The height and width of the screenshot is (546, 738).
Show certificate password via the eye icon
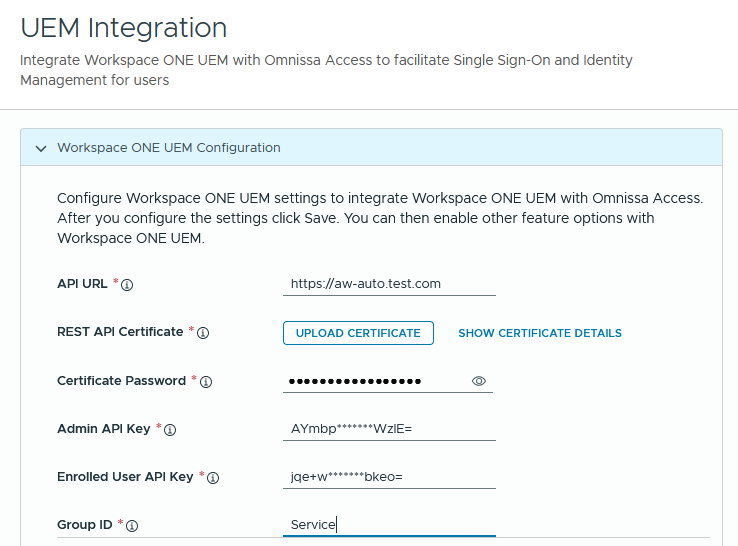tap(479, 381)
